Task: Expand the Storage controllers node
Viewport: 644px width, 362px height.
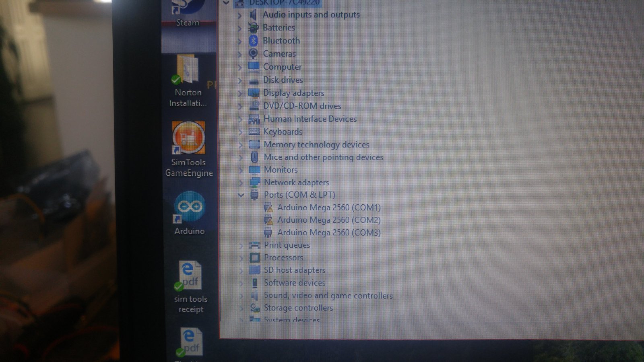Action: [x=241, y=309]
